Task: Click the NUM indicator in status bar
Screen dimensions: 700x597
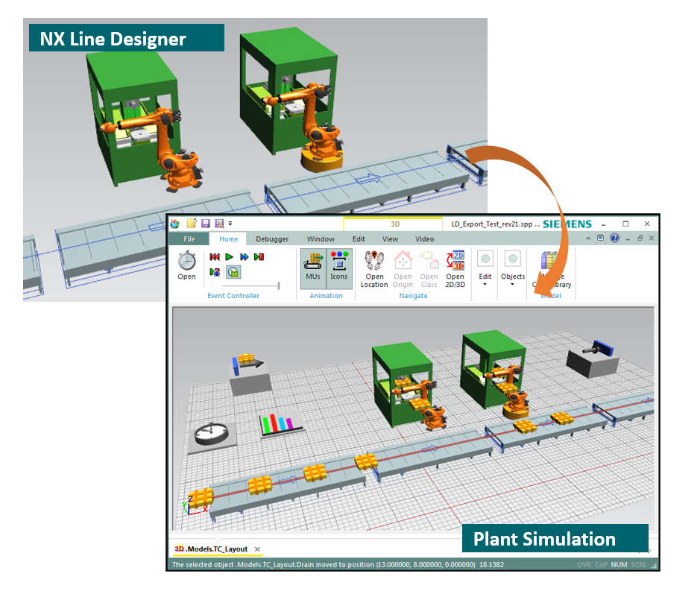Action: 619,564
